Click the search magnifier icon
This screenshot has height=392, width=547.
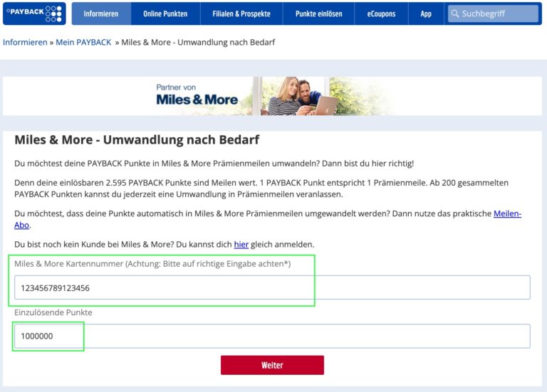(454, 14)
